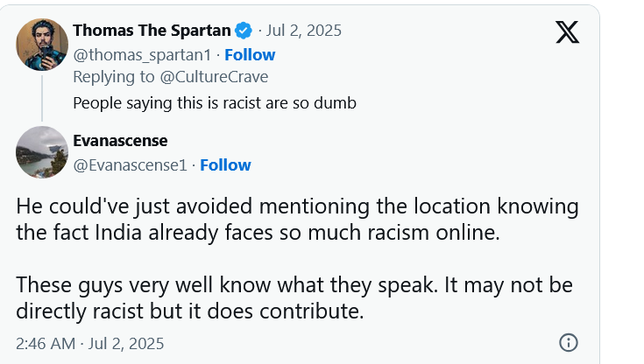Click the @Evanascense1 handle
The width and height of the screenshot is (644, 364).
pyautogui.click(x=131, y=164)
